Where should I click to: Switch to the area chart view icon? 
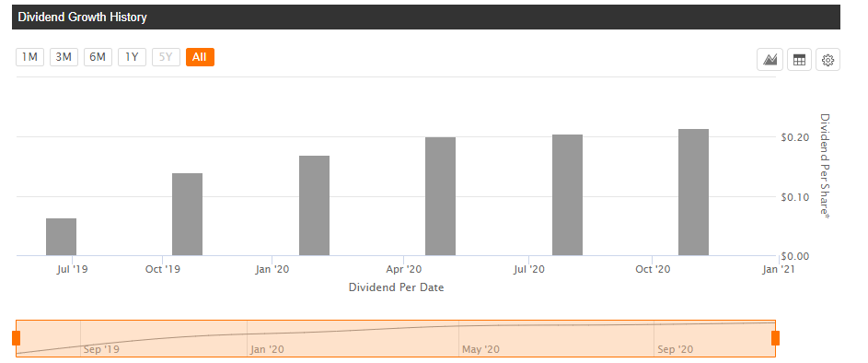pos(770,60)
